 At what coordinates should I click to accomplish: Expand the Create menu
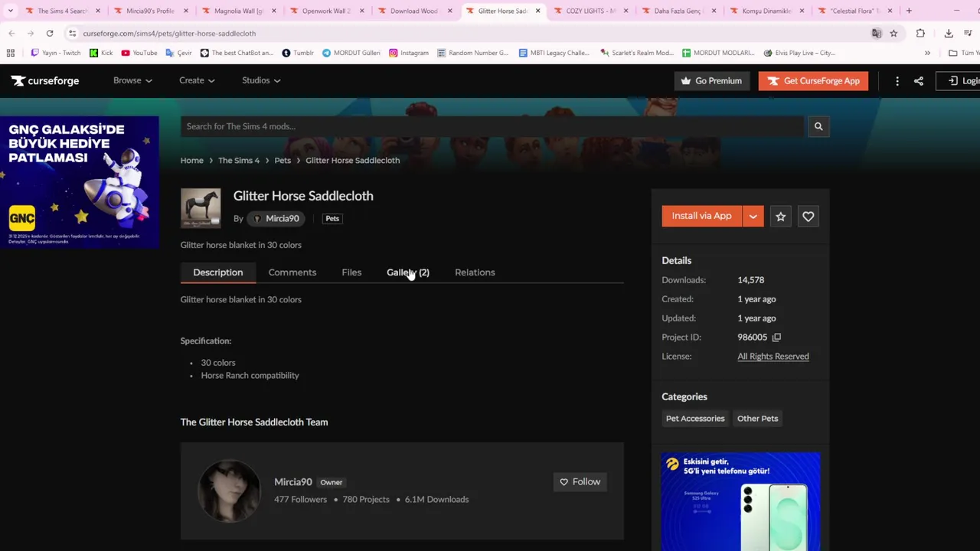tap(197, 81)
